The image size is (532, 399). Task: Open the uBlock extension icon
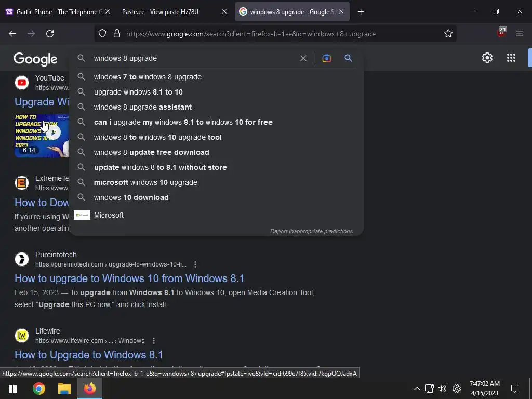coord(501,33)
